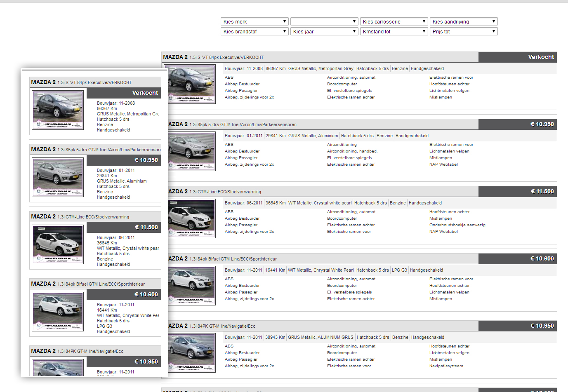Open the Kies aandrijving dropdown

(464, 21)
